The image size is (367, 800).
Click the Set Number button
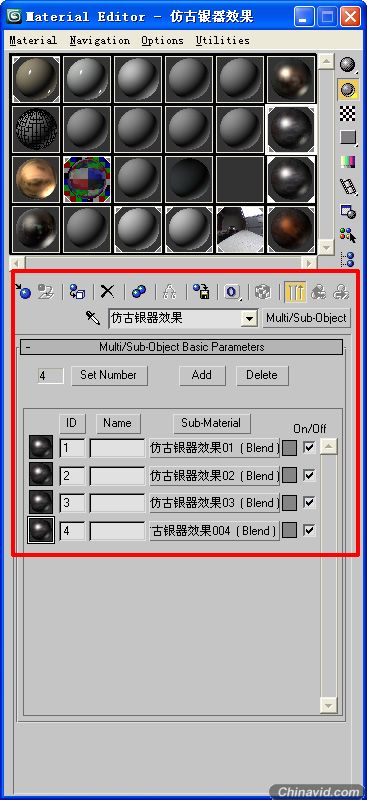point(109,375)
